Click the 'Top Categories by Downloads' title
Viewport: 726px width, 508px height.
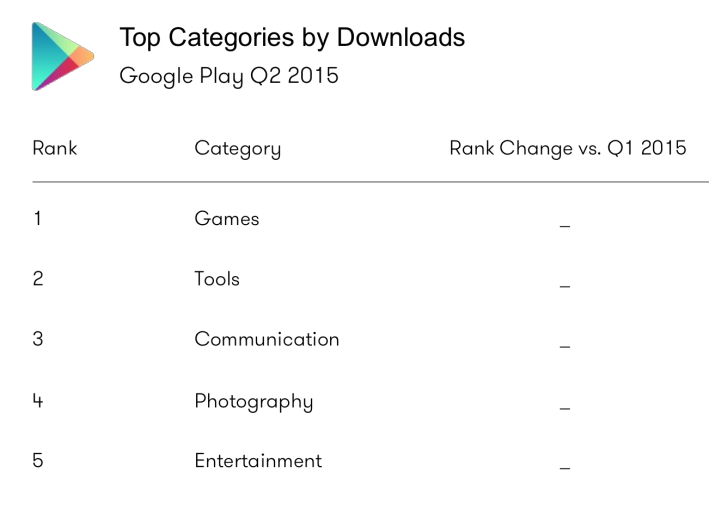[292, 38]
